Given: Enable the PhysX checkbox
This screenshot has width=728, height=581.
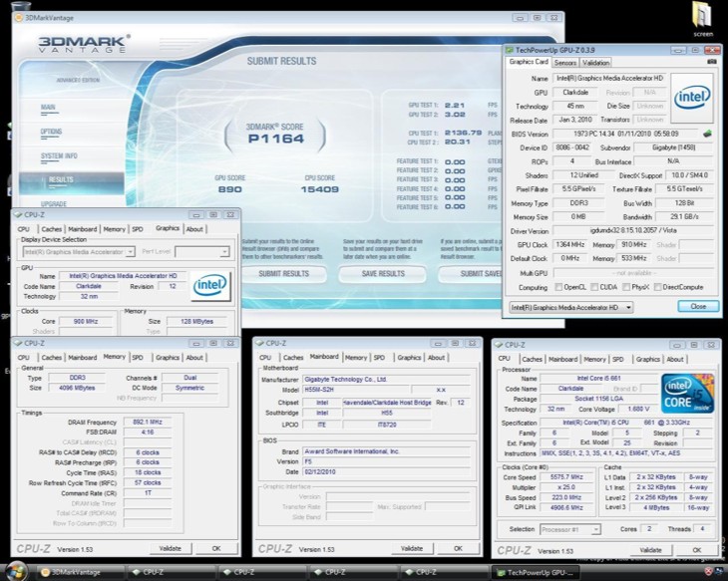Looking at the screenshot, I should (626, 287).
